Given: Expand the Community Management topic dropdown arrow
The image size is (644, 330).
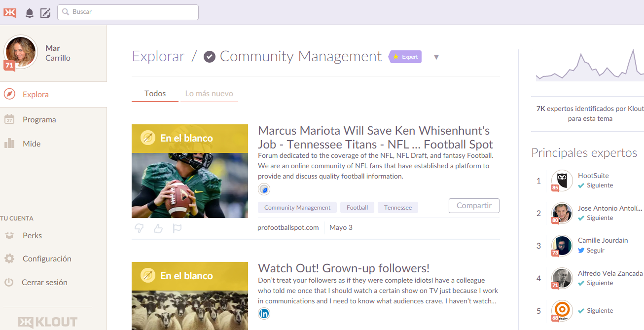Looking at the screenshot, I should pyautogui.click(x=436, y=57).
